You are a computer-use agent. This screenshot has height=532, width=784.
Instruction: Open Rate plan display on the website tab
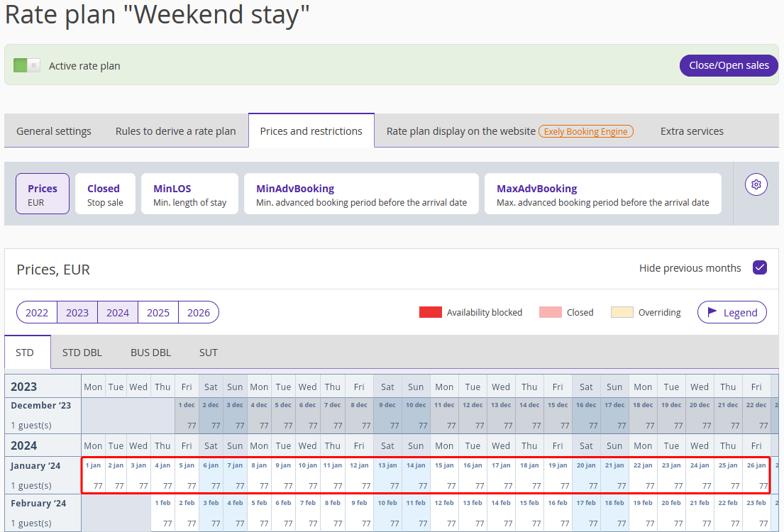pos(509,131)
